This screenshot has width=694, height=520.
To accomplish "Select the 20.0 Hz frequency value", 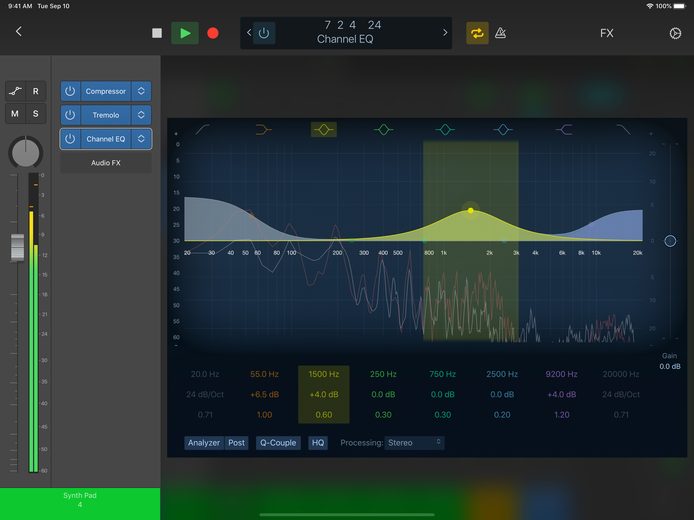I will 205,374.
